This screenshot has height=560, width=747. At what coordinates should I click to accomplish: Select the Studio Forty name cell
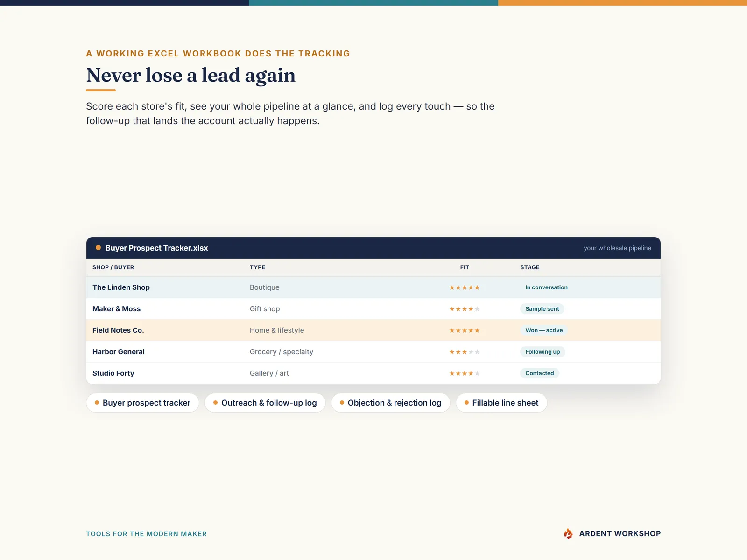click(x=113, y=373)
